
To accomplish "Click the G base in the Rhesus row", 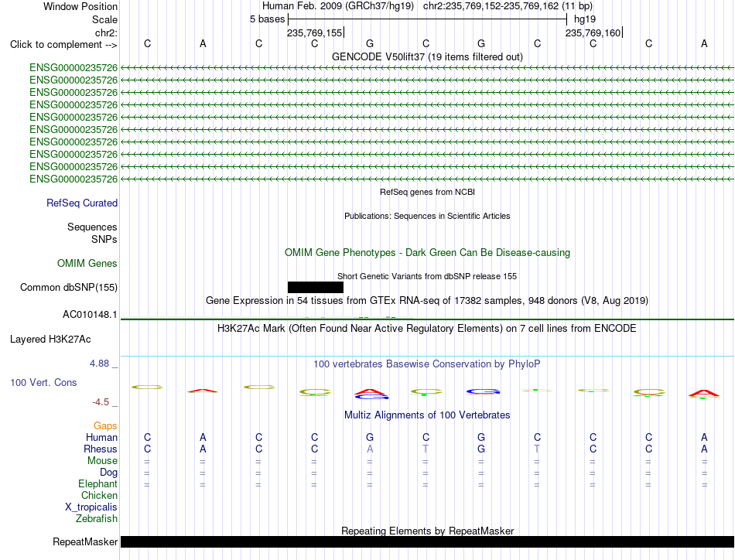I will 481,449.
